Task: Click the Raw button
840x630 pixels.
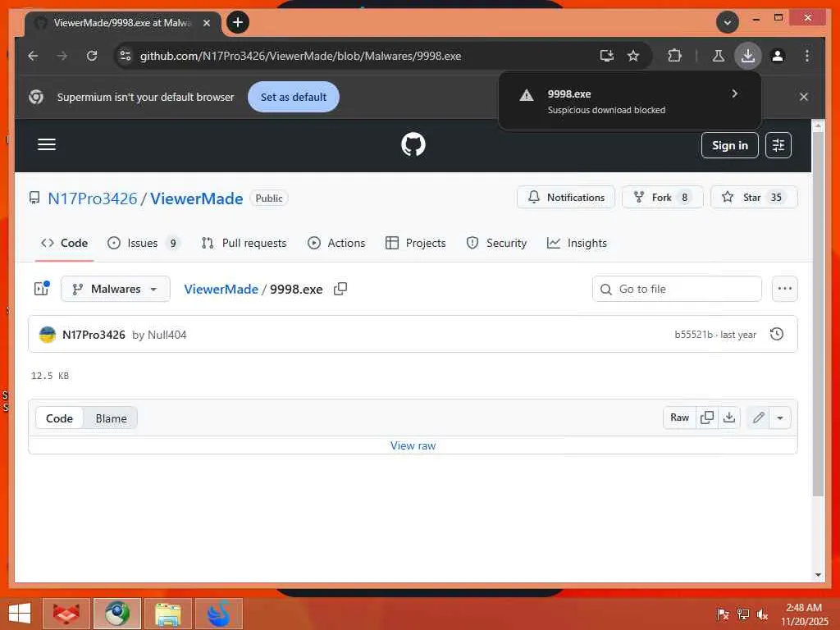Action: coord(679,418)
